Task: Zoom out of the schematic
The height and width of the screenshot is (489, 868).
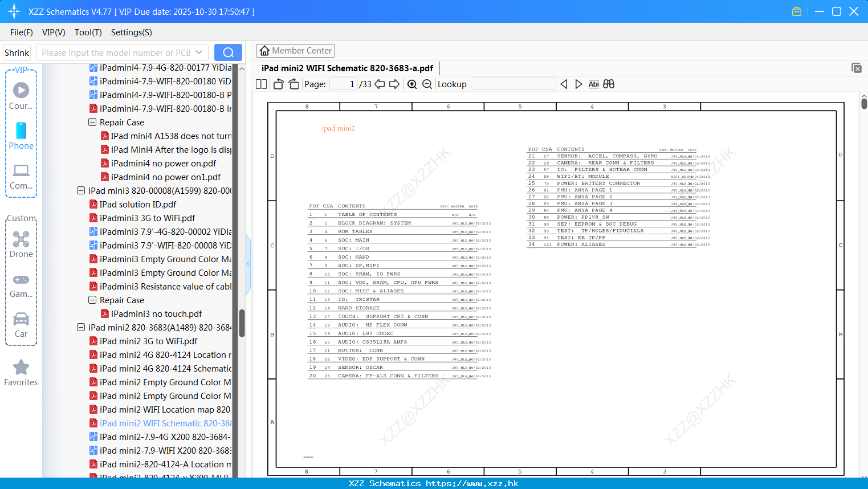Action: pyautogui.click(x=427, y=84)
